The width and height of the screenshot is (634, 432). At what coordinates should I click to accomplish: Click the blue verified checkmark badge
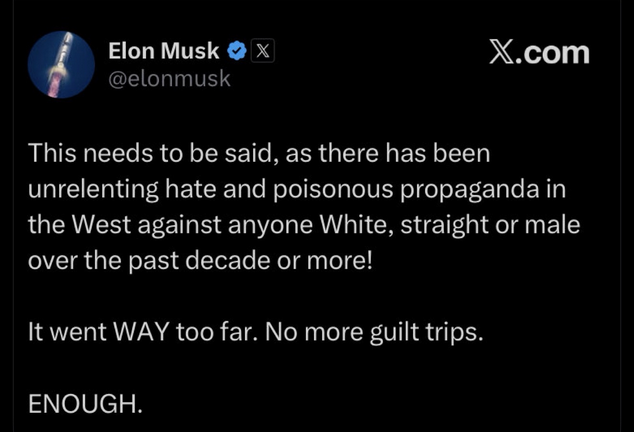tap(237, 51)
